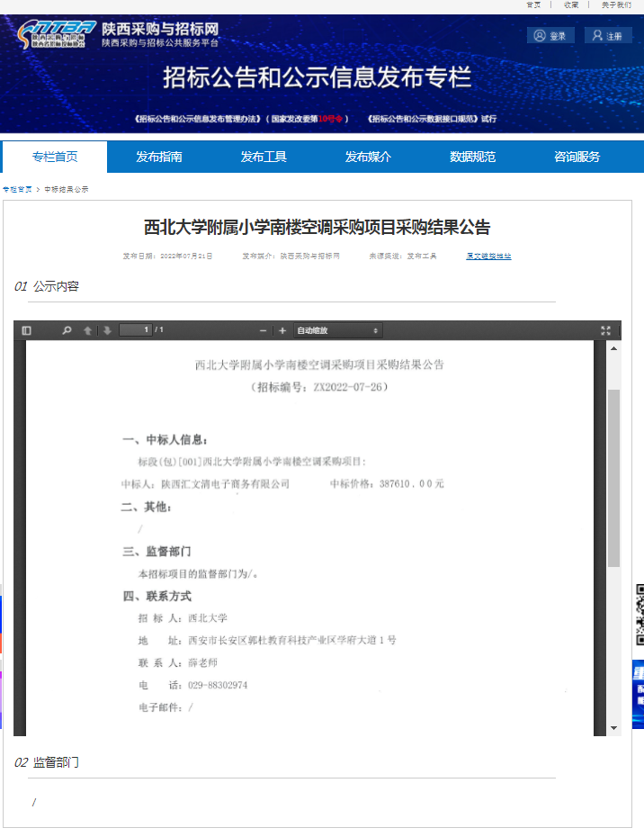Zoom in with the plus icon
Screen dimensions: 644x837
[282, 330]
